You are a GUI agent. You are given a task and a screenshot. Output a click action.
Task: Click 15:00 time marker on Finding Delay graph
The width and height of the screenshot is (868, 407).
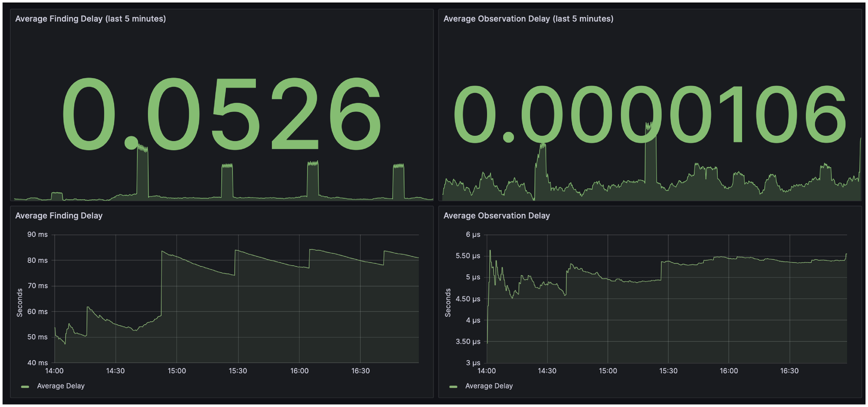pyautogui.click(x=177, y=371)
